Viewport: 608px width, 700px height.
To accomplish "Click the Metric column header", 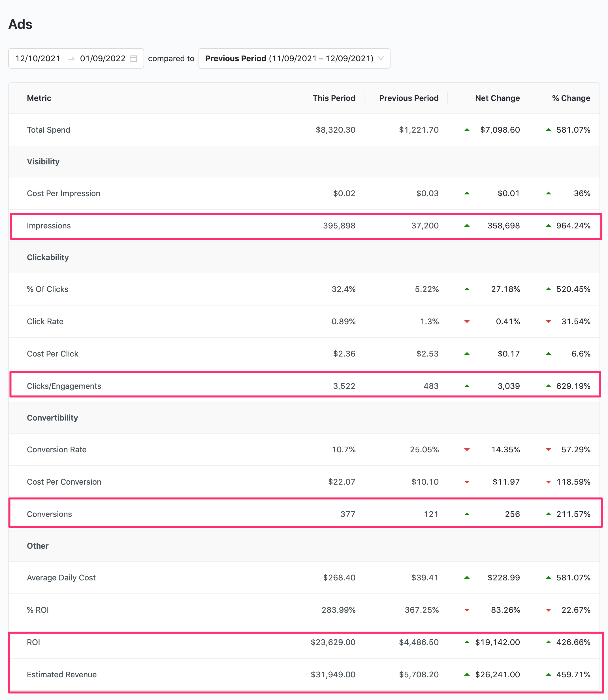I will (39, 98).
